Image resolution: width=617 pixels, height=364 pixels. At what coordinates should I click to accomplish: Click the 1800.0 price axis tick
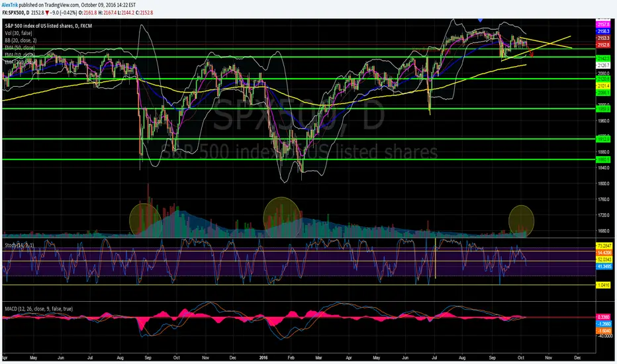[603, 183]
